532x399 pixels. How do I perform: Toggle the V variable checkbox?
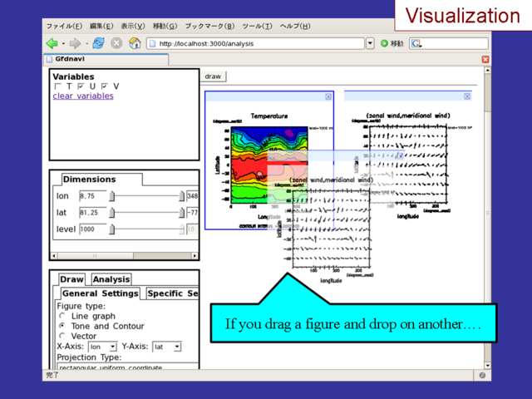pyautogui.click(x=105, y=86)
